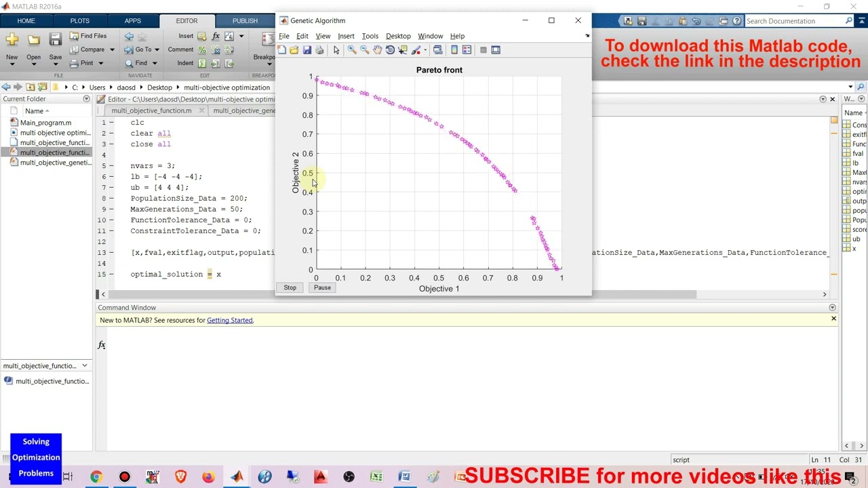Click Open File icon in figure toolbar

click(x=294, y=49)
